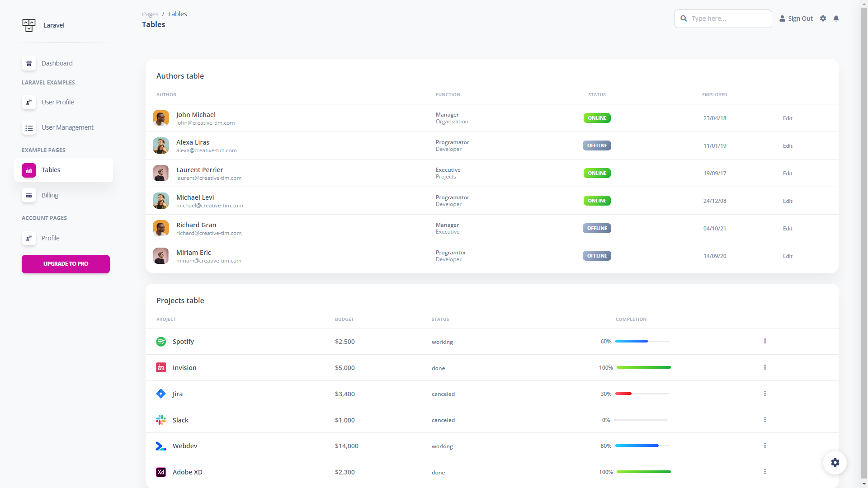Viewport: 868px width, 488px height.
Task: Focus the Type here search field
Action: (728, 19)
